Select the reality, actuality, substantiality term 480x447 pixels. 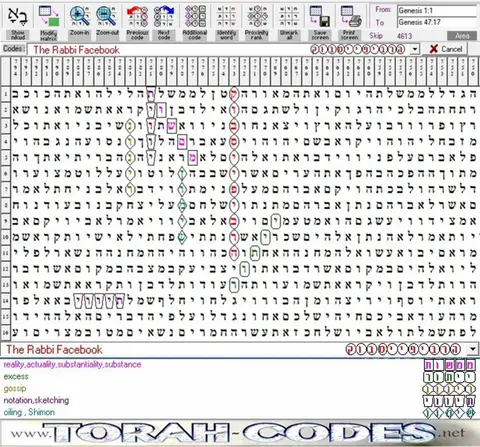point(72,364)
